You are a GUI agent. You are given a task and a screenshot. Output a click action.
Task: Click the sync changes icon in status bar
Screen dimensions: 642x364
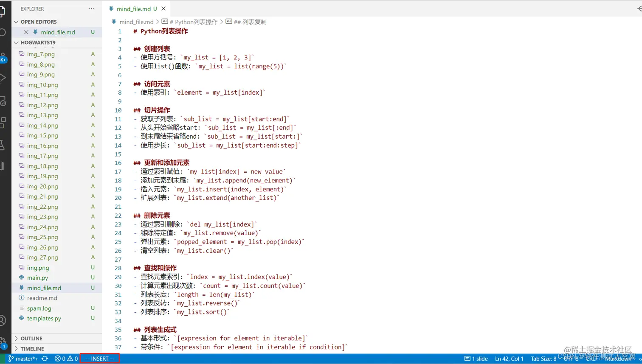(x=45, y=359)
